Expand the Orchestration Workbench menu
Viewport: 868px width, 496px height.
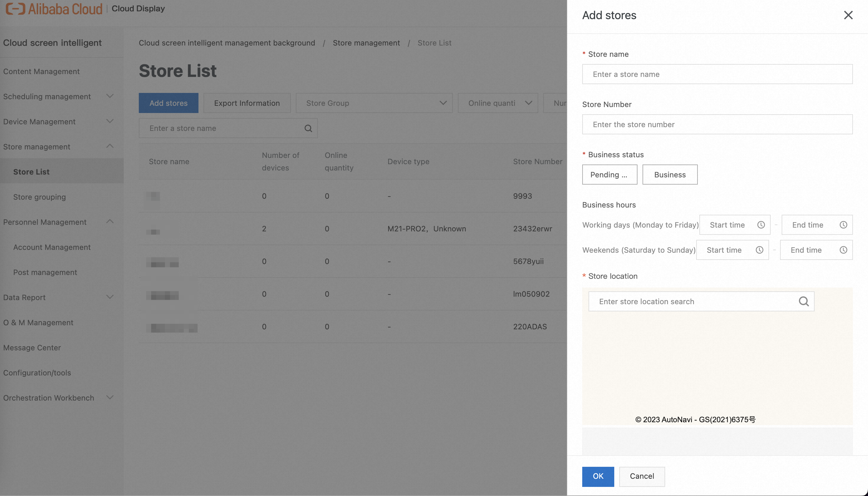point(110,397)
